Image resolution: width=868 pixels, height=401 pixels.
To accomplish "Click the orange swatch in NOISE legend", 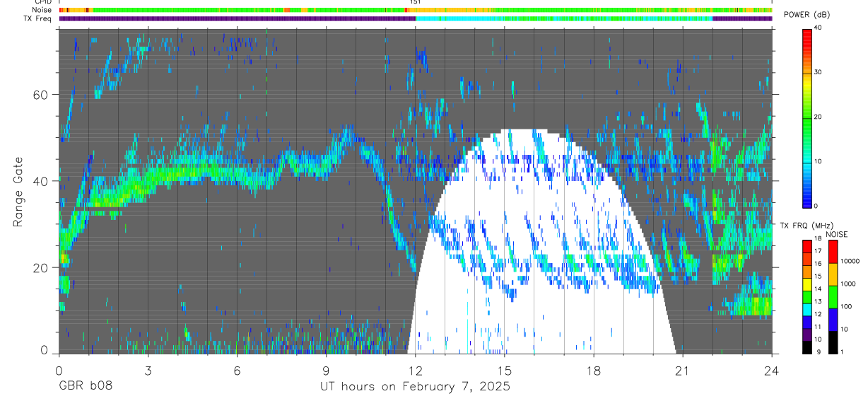I will (x=833, y=274).
